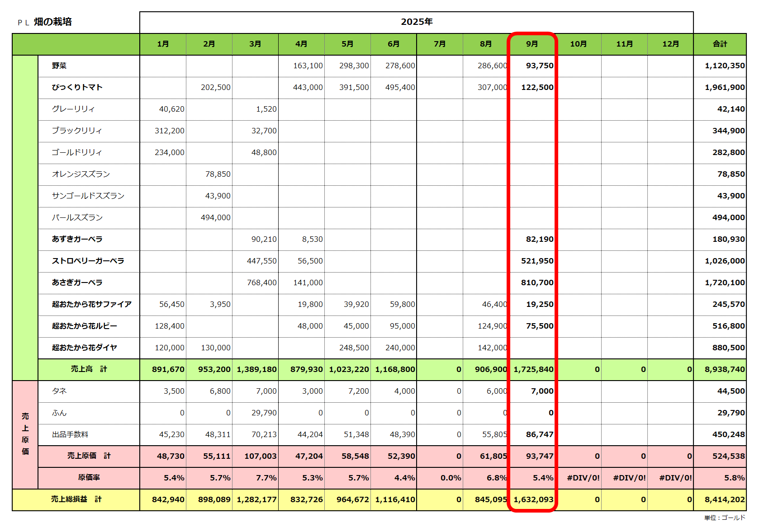Click the 売上原価 vertical category label
The width and height of the screenshot is (759, 532).
point(25,434)
